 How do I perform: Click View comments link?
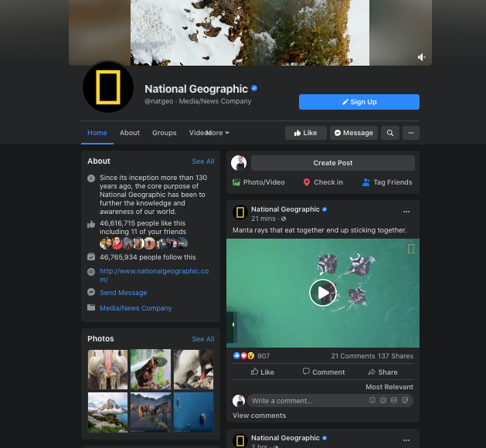(259, 416)
